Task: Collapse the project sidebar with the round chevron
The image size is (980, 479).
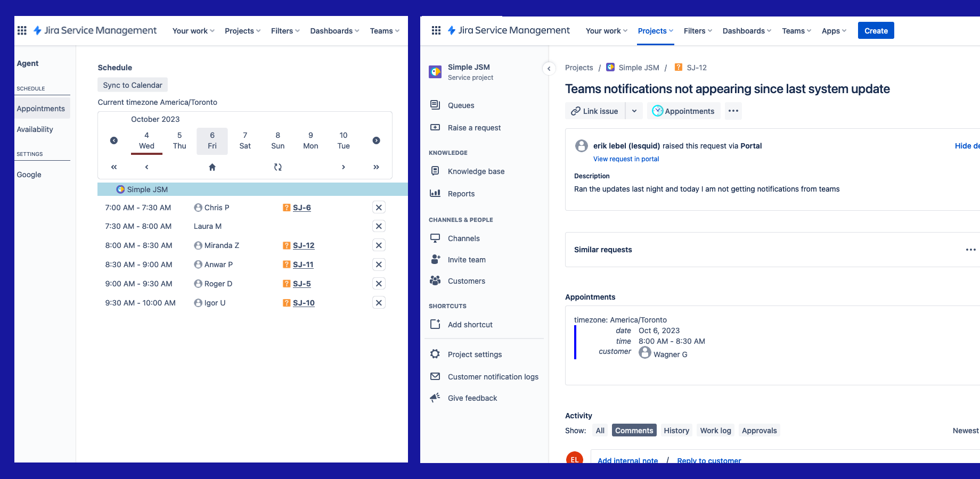Action: point(549,69)
